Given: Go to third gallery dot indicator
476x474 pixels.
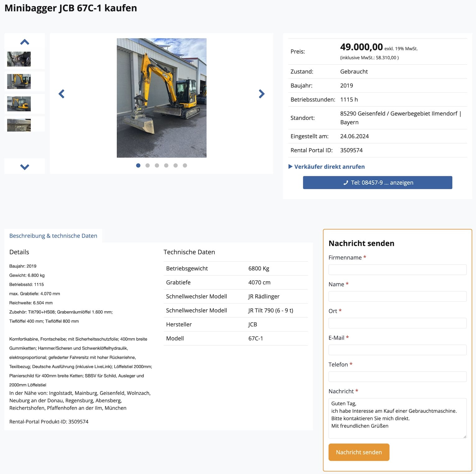Looking at the screenshot, I should (157, 165).
